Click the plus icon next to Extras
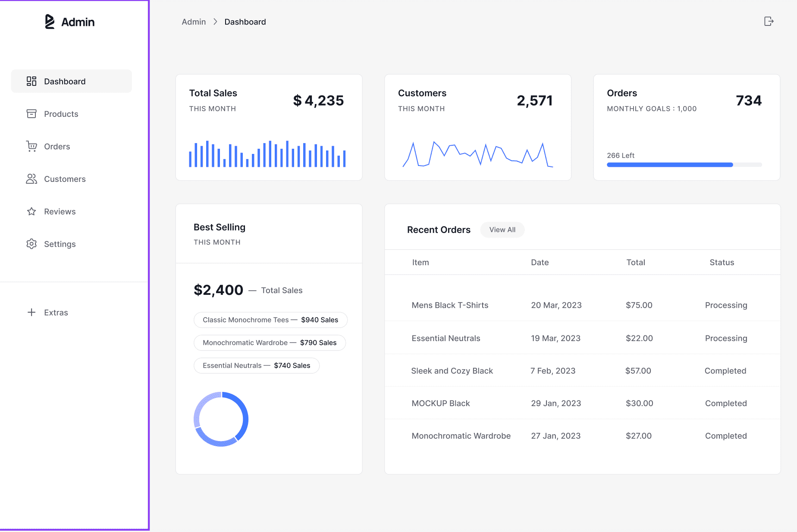This screenshot has height=532, width=797. (x=31, y=312)
